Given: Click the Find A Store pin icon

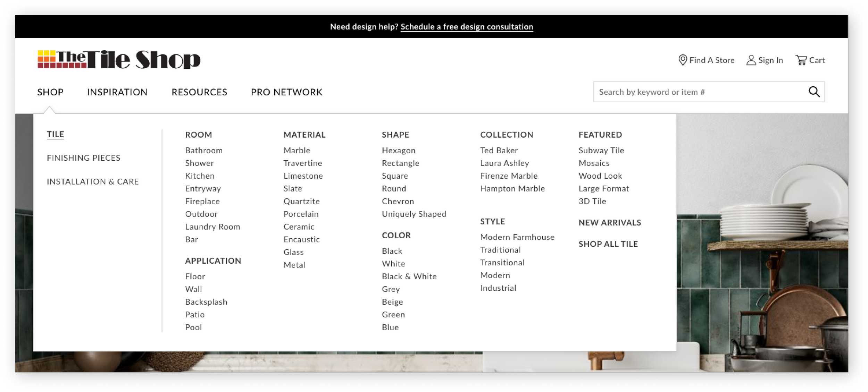Looking at the screenshot, I should coord(682,60).
